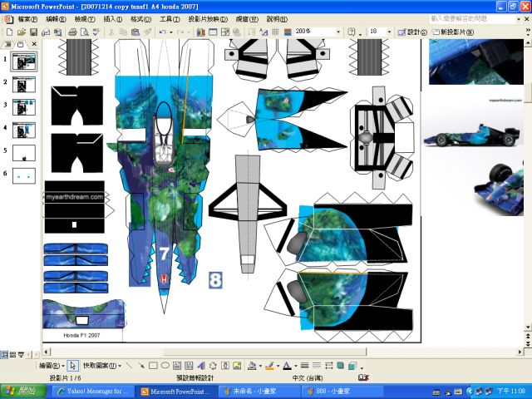Image resolution: width=532 pixels, height=399 pixels.
Task: Click the Open file folder icon
Action: click(x=22, y=32)
